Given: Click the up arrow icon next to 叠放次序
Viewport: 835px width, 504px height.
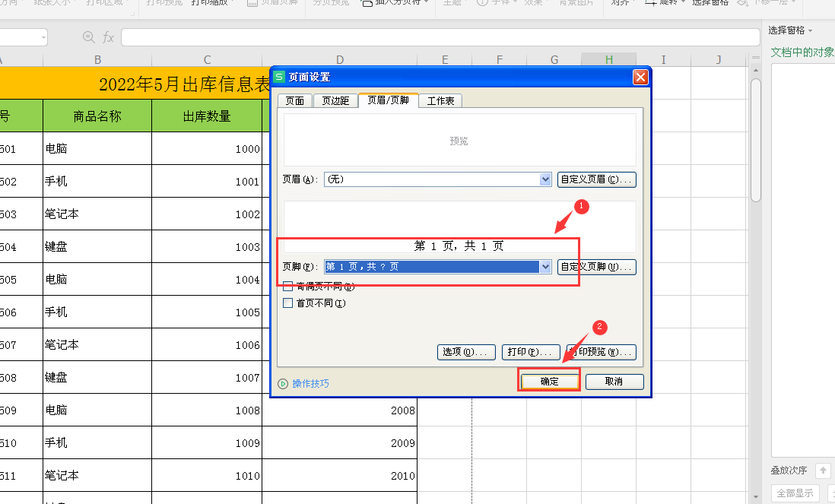Looking at the screenshot, I should point(823,471).
